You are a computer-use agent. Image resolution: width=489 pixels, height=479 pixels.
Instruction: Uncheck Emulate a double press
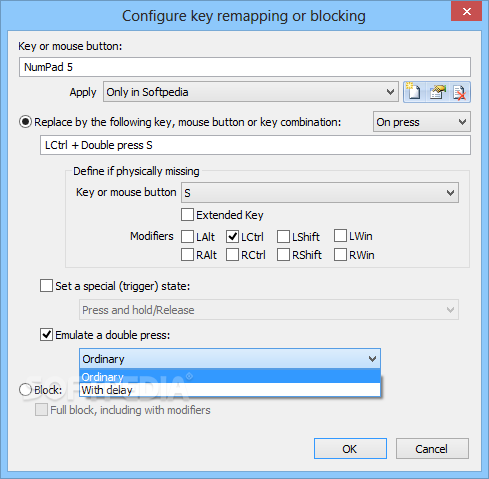coord(46,334)
